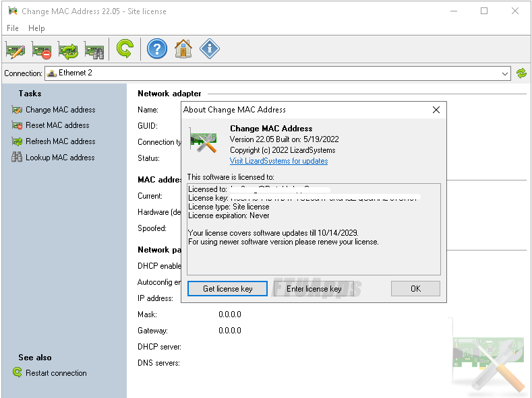532x398 pixels.
Task: Click the Lookup MAC address toolbar icon
Action: point(94,49)
